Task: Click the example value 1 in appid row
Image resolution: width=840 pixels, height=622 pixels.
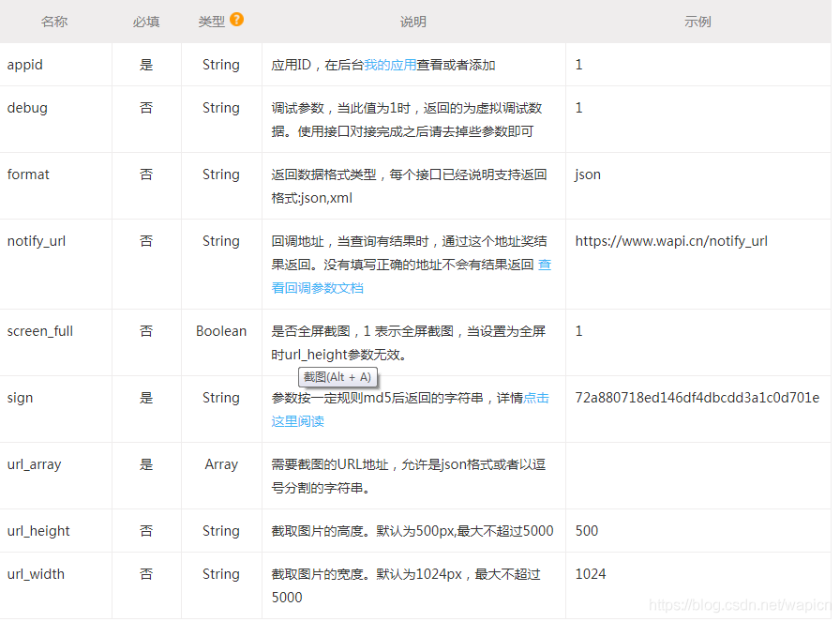Action: click(x=578, y=65)
